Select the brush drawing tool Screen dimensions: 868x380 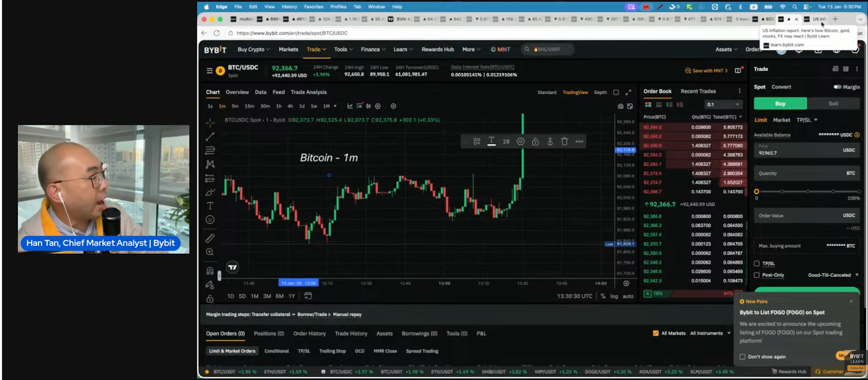210,192
